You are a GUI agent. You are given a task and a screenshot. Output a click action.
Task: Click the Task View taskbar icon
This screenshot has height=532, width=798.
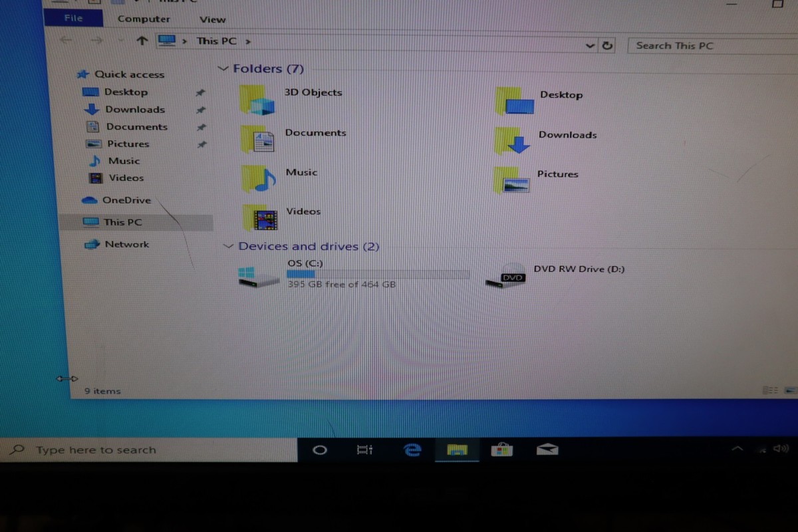(365, 450)
